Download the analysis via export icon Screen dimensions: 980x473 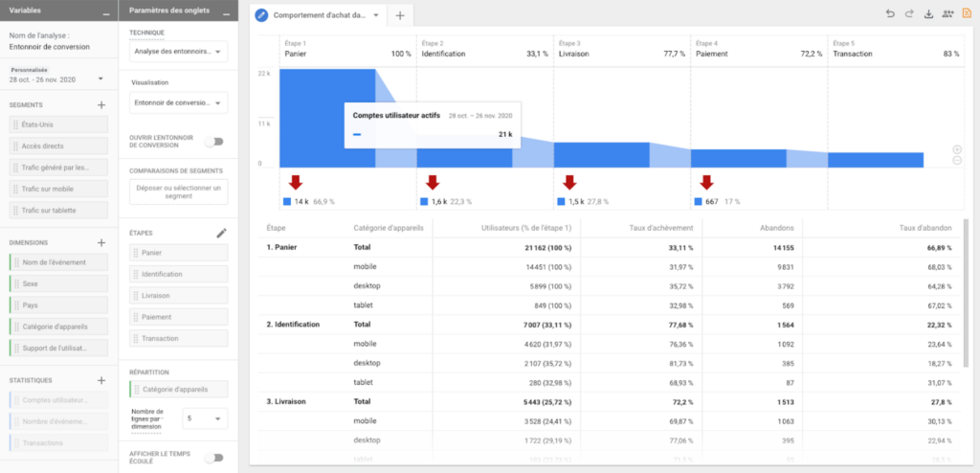(928, 14)
